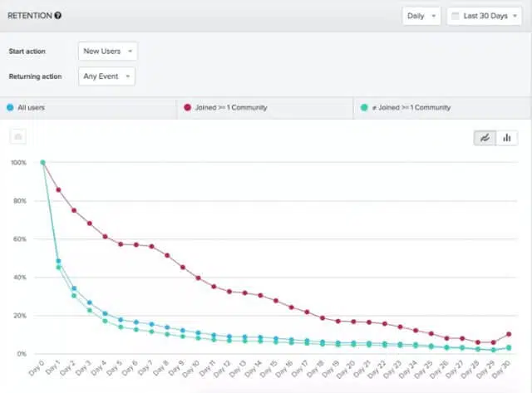This screenshot has height=393, width=532.
Task: Open the Daily interval dropdown
Action: pos(421,16)
